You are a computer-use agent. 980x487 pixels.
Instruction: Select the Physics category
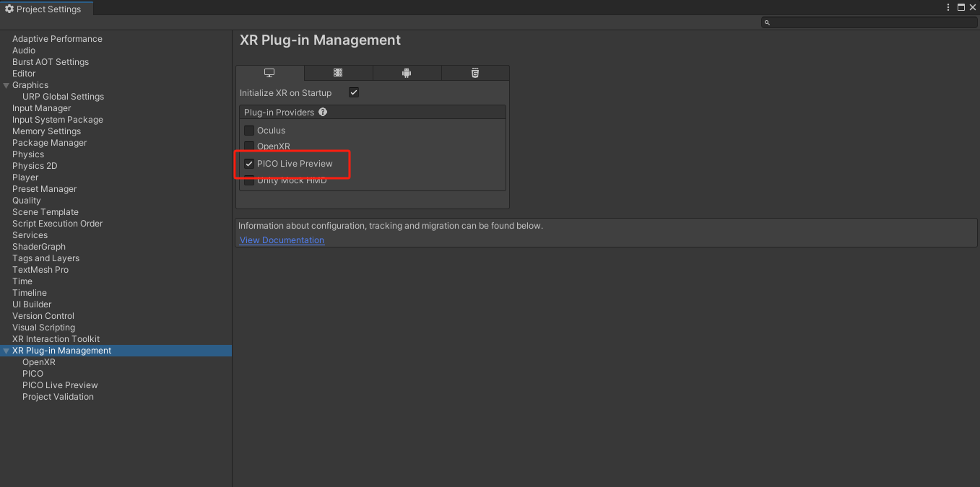click(28, 154)
